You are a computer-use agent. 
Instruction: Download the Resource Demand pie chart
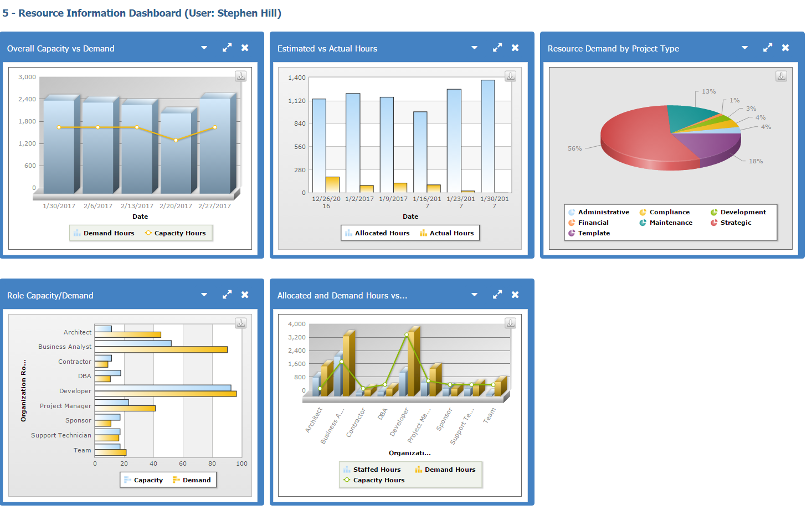pyautogui.click(x=781, y=76)
